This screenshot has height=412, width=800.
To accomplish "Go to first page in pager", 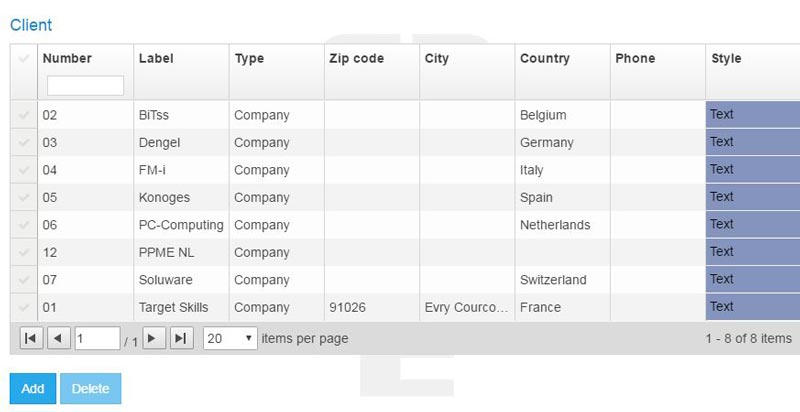I will tap(31, 339).
